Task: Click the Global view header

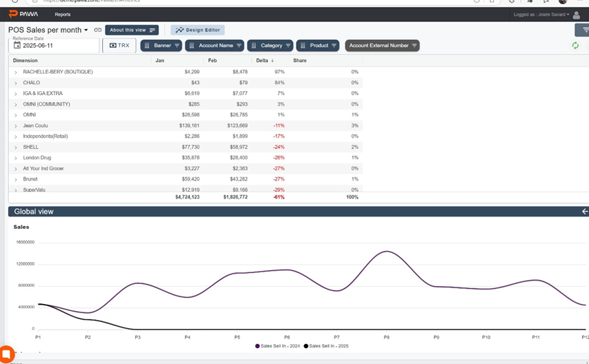Action: (299, 212)
